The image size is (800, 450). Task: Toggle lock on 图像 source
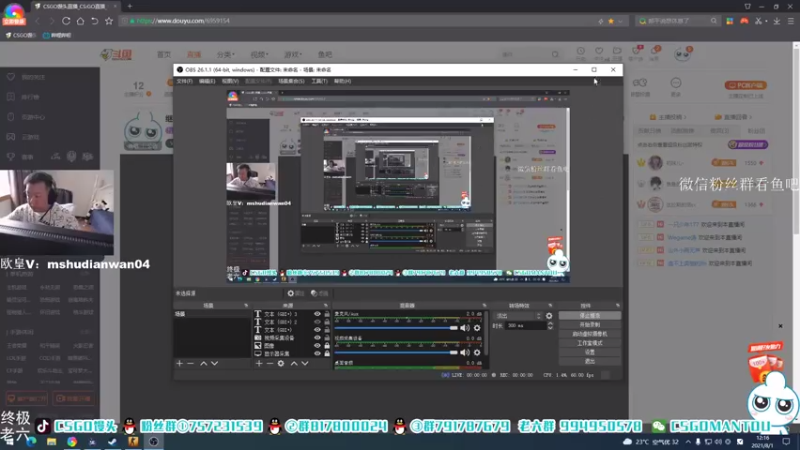pyautogui.click(x=327, y=345)
